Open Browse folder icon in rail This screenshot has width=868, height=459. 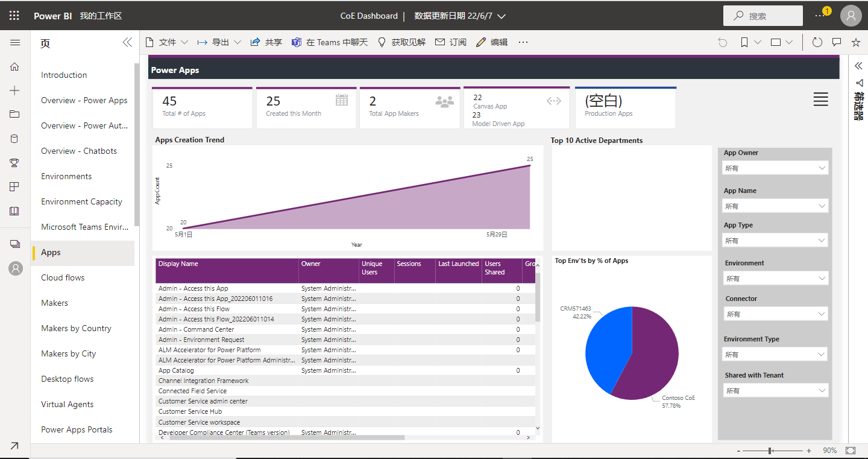[15, 114]
